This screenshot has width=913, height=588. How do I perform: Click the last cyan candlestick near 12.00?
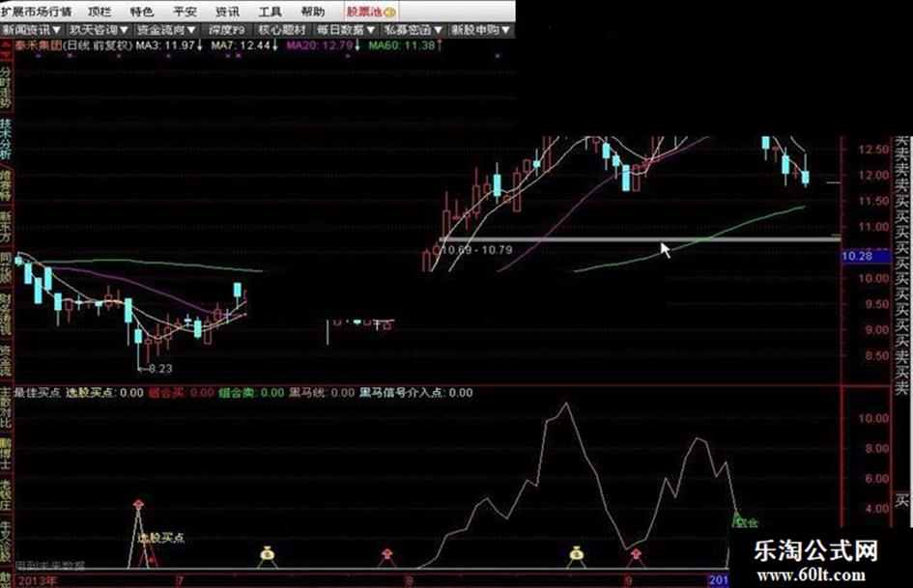[x=806, y=177]
